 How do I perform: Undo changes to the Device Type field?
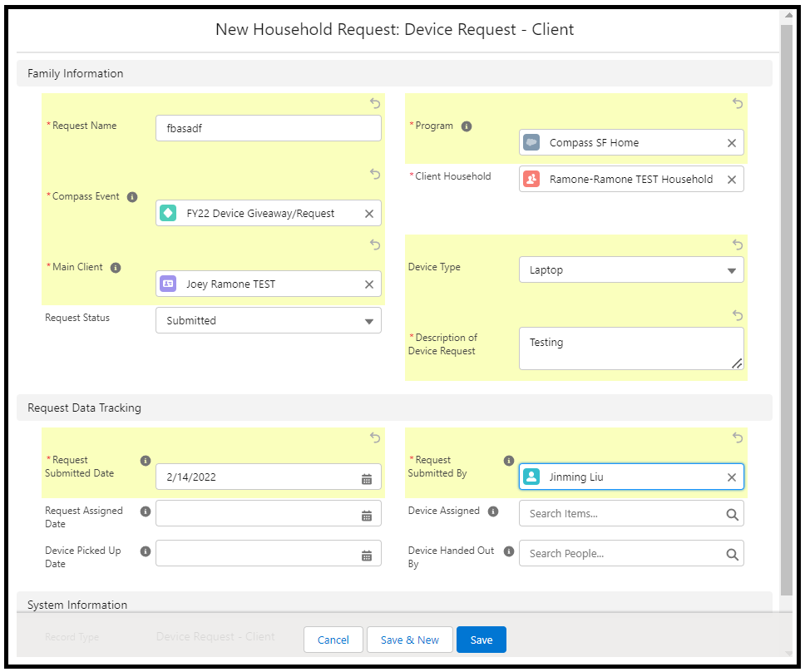pos(738,245)
